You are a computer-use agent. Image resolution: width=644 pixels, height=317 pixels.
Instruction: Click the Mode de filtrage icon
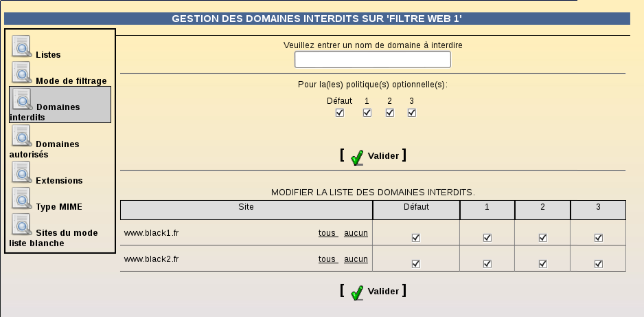(x=22, y=72)
